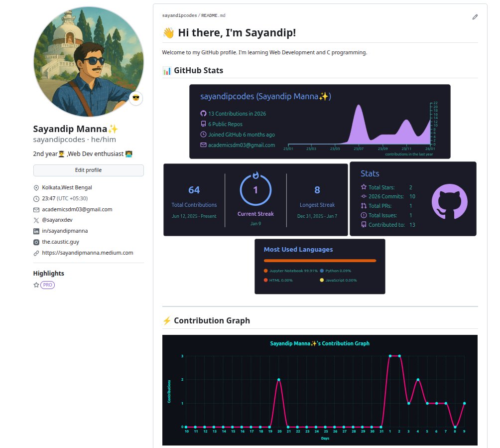Click the envelope icon in the sidebar
Image resolution: width=500 pixels, height=448 pixels.
click(x=36, y=210)
